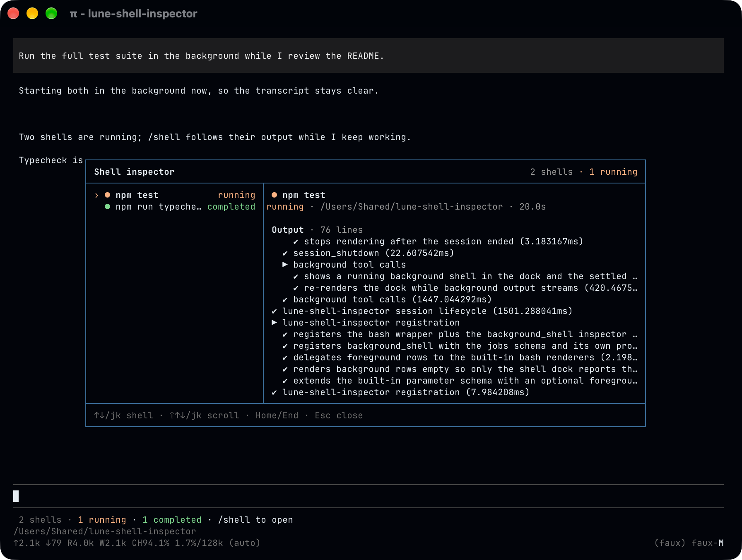
Task: Click the orange status dot beside npm test in list
Action: point(108,195)
